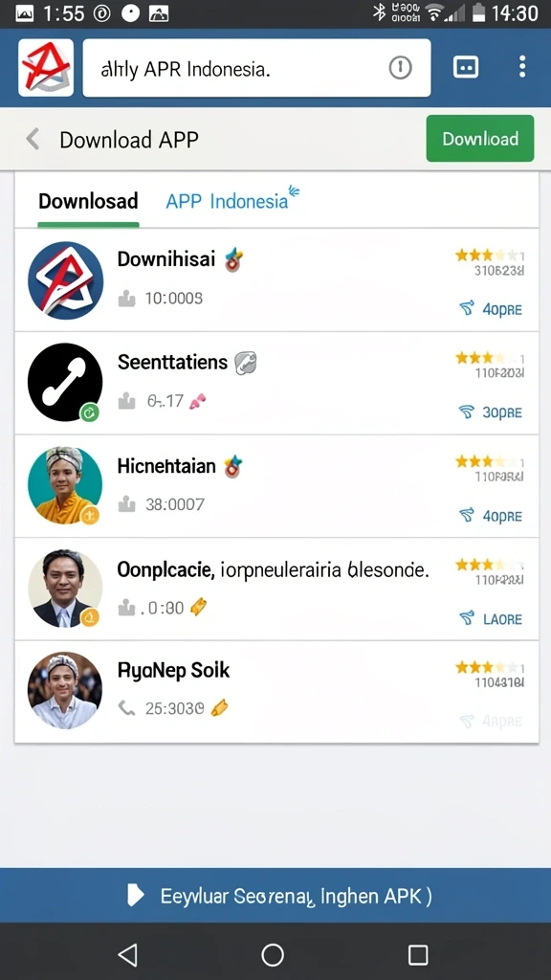
Task: Tap the LAORE link on the Oonplcacie row
Action: pyautogui.click(x=491, y=619)
